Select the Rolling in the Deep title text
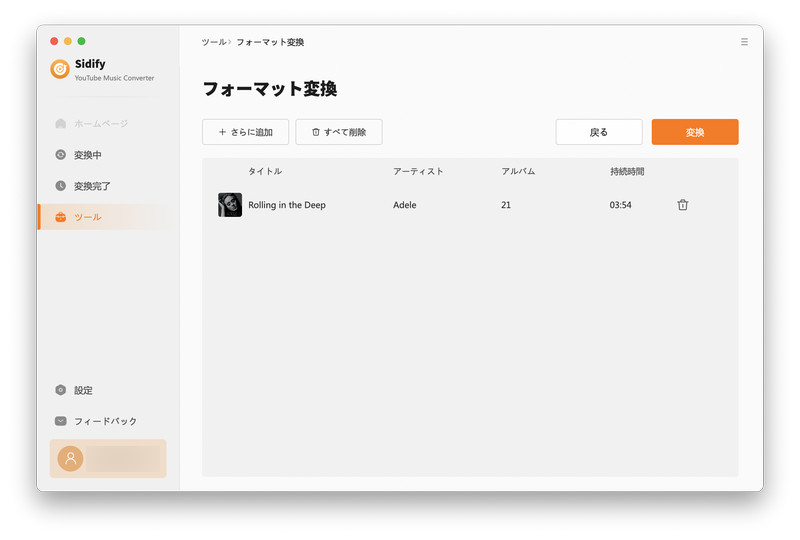The image size is (800, 540). [x=287, y=205]
